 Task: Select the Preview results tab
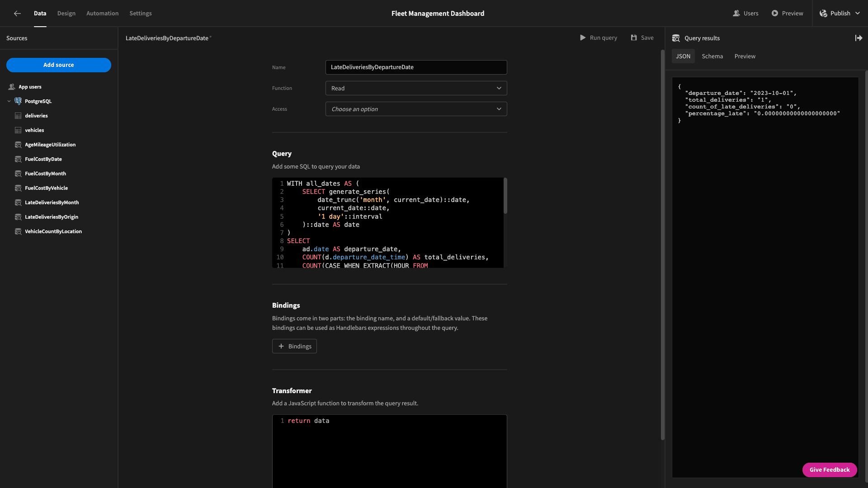(x=745, y=56)
